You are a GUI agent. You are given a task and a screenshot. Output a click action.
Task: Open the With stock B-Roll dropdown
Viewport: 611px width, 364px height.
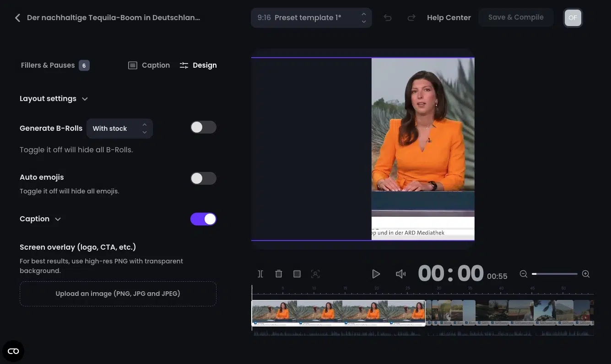click(119, 128)
